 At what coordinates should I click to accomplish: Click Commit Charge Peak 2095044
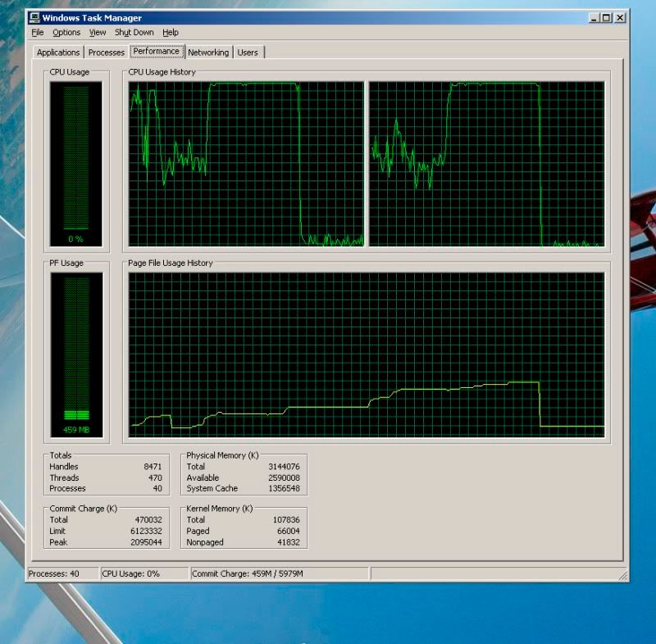pos(147,542)
